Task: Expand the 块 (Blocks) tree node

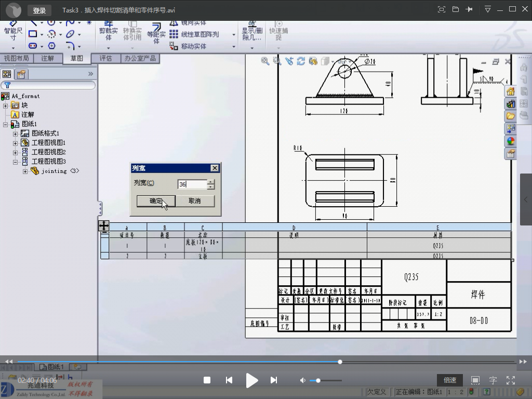Action: tap(5, 105)
